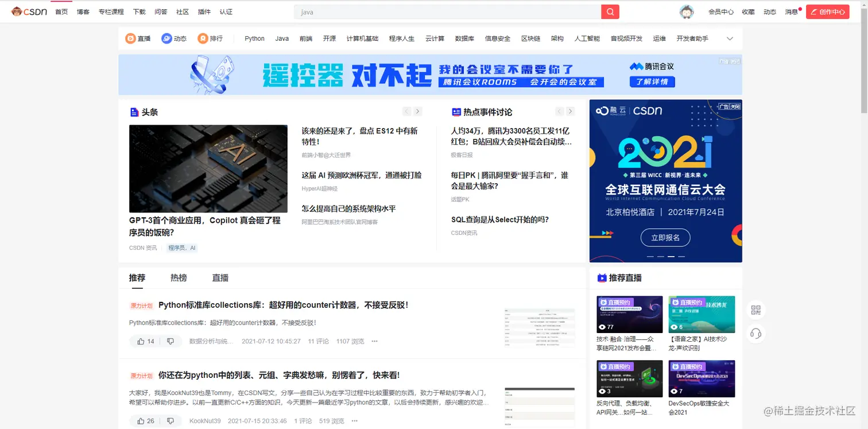Click the 创作中心 button

click(x=827, y=11)
